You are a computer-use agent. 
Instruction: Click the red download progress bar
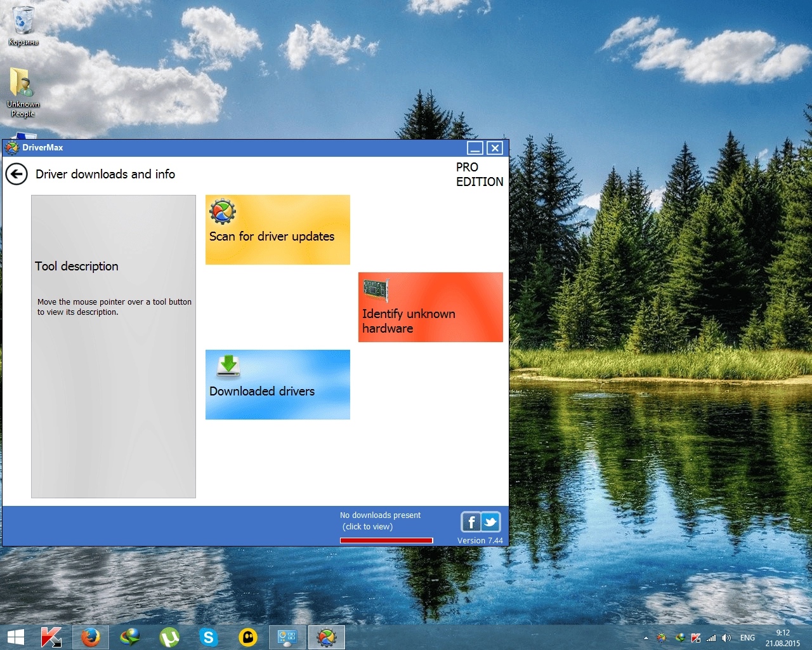(x=386, y=540)
